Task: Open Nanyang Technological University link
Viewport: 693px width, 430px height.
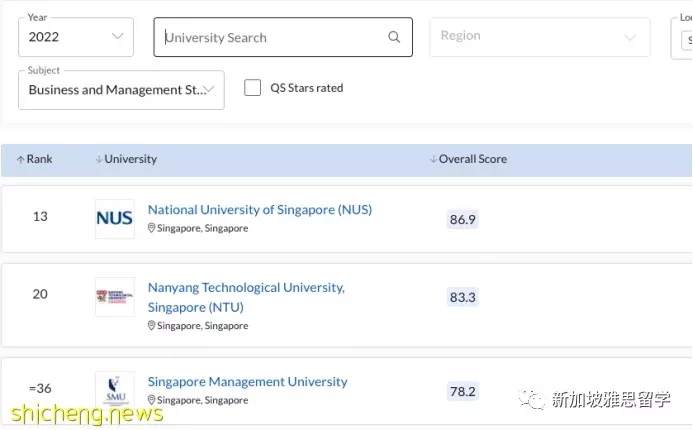Action: coord(246,297)
